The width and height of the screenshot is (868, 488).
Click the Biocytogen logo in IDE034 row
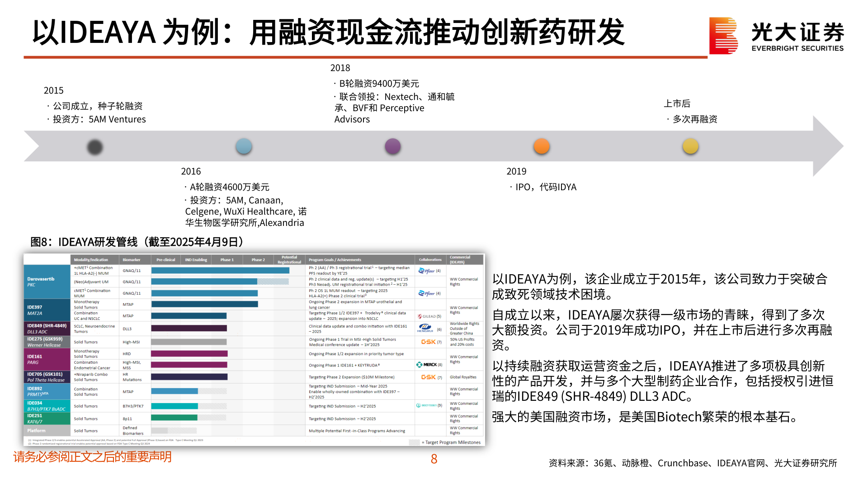[426, 405]
